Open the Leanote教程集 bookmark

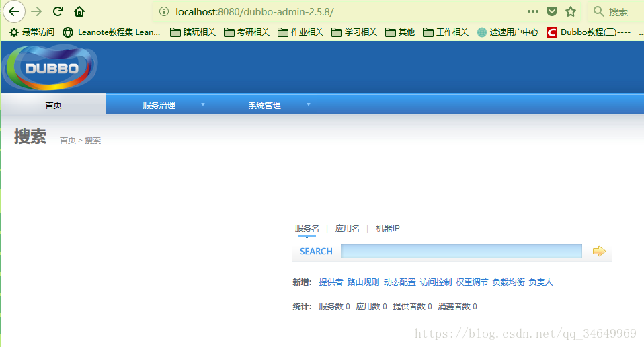[112, 32]
